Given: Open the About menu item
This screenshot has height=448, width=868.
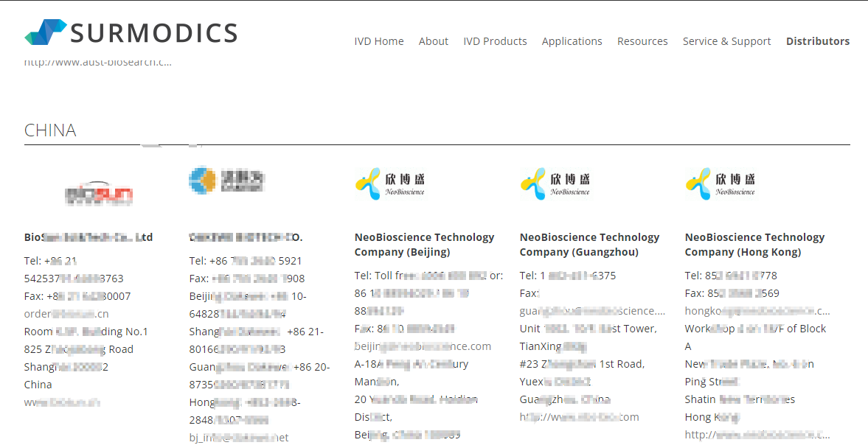Looking at the screenshot, I should point(434,41).
